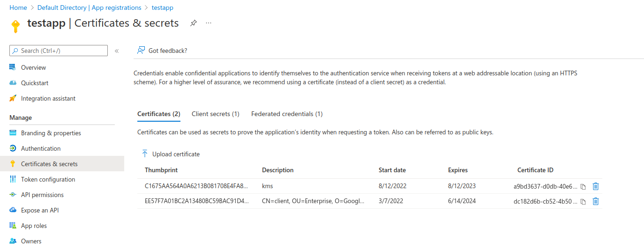The height and width of the screenshot is (249, 644).
Task: Switch to the Federated credentials tab
Action: point(287,114)
